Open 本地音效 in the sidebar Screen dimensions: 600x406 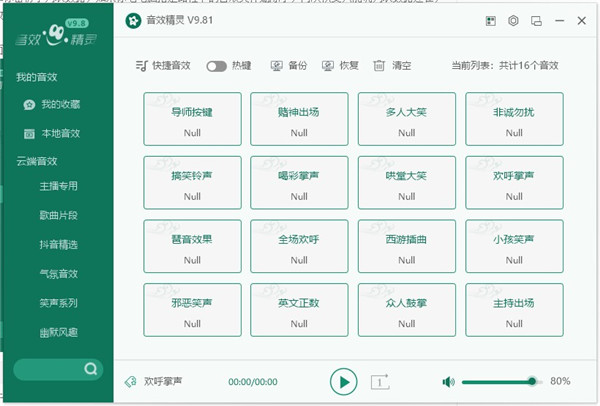(60, 133)
